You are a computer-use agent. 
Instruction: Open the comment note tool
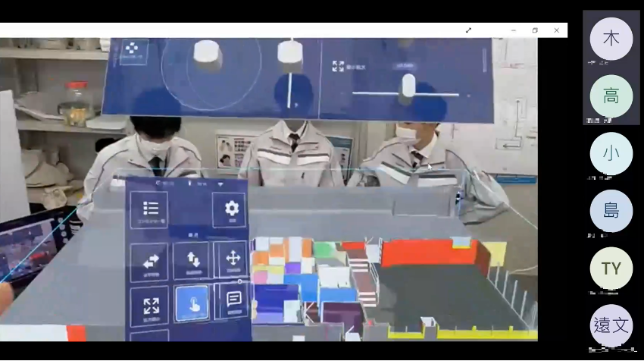click(x=233, y=299)
